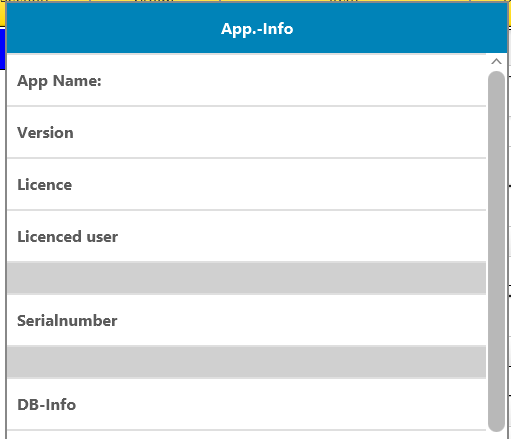Click the partially visible row below DB-Info

click(246, 435)
